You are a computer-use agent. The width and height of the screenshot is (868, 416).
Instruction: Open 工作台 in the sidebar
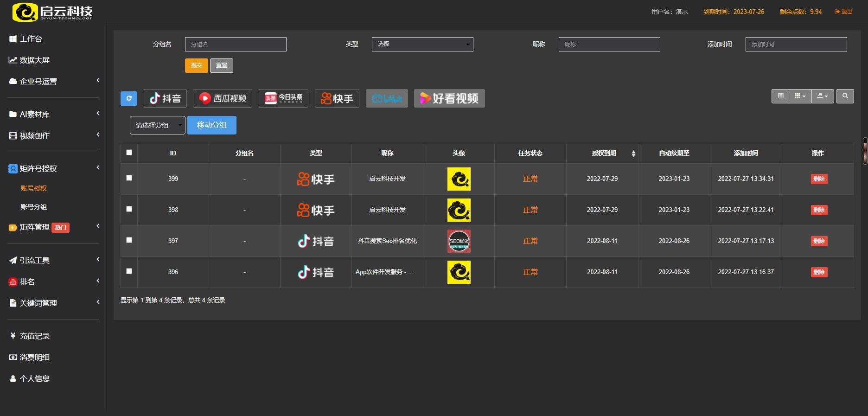tap(31, 39)
